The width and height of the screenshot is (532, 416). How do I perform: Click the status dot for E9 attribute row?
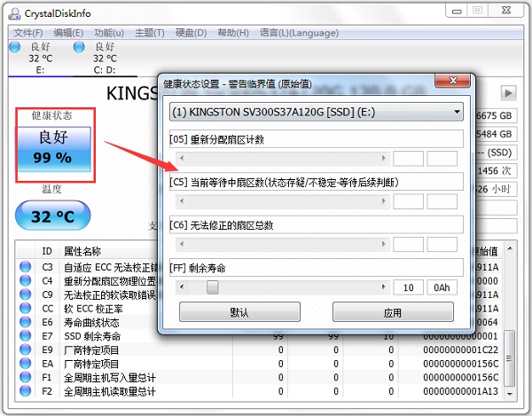pos(25,349)
